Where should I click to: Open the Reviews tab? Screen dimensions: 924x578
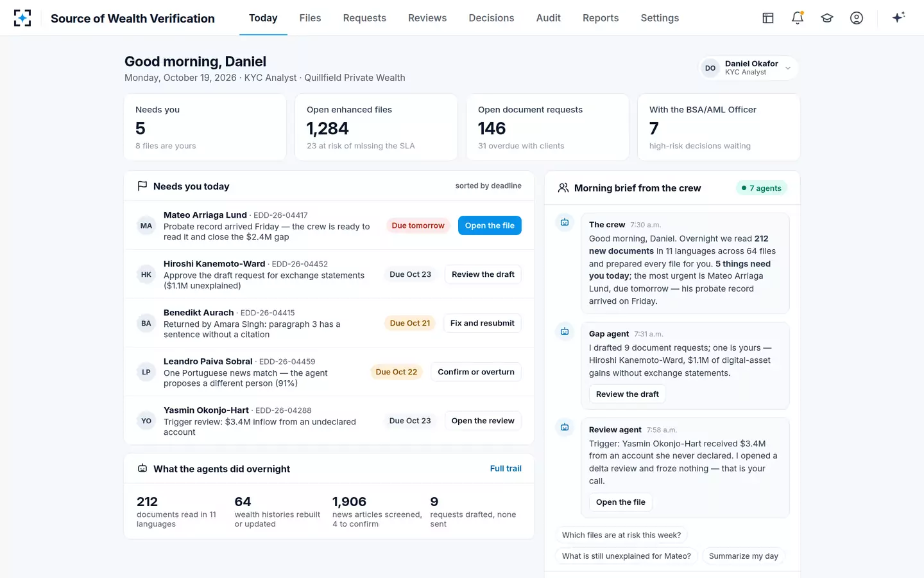click(x=427, y=18)
